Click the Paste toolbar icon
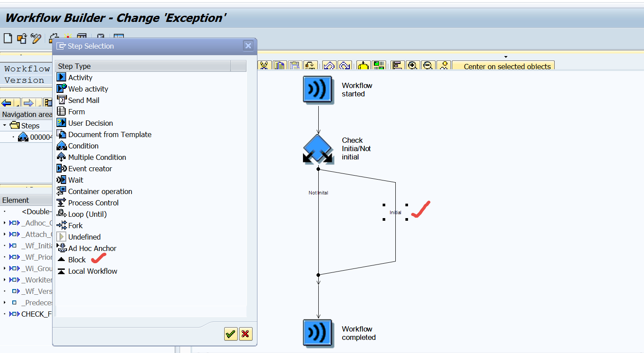This screenshot has height=353, width=644. [x=295, y=65]
